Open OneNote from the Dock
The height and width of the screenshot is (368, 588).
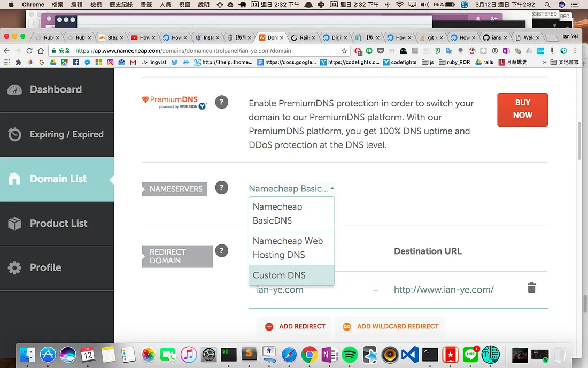point(330,355)
